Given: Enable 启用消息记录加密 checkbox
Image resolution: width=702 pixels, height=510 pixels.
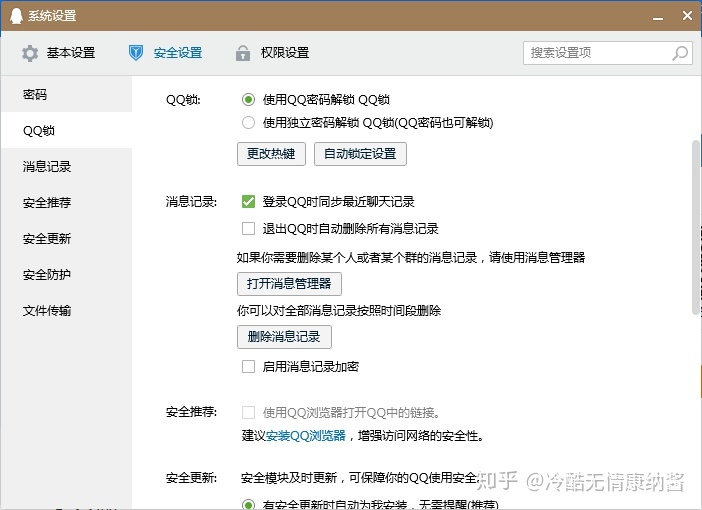Looking at the screenshot, I should pyautogui.click(x=248, y=367).
